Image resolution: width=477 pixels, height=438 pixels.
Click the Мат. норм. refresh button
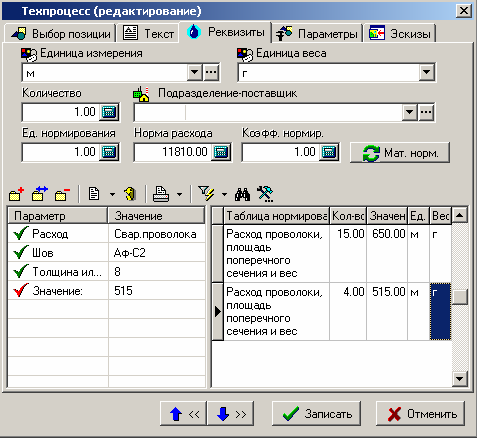coord(400,153)
